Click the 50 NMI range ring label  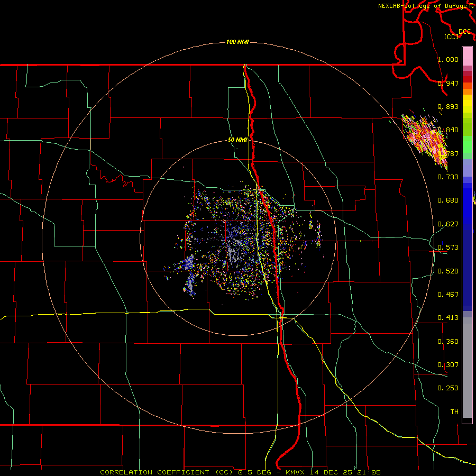coord(237,140)
